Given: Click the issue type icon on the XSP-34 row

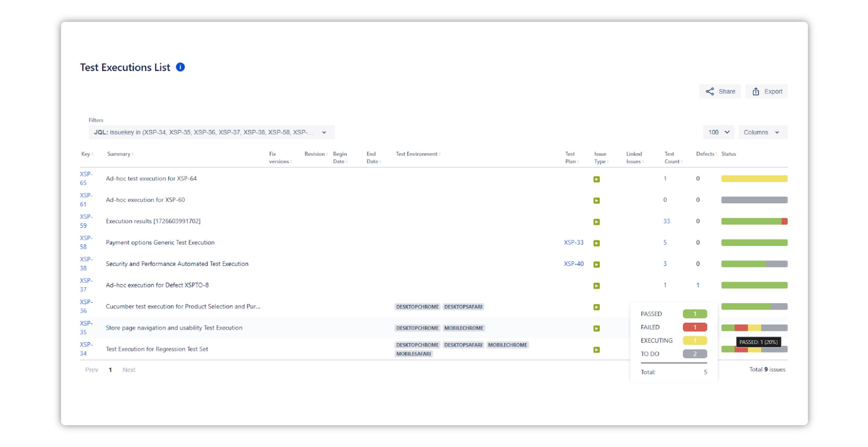Looking at the screenshot, I should click(x=596, y=349).
